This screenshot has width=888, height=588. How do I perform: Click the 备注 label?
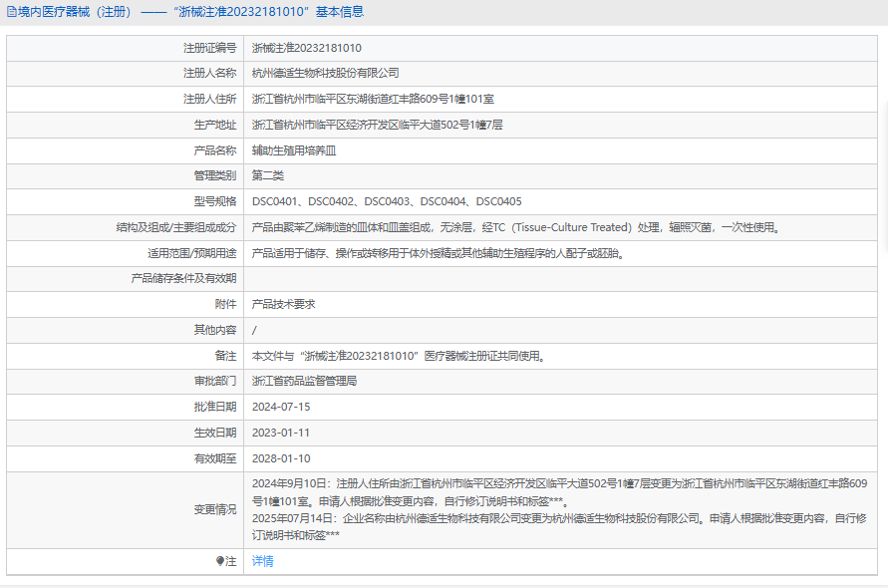(x=225, y=356)
